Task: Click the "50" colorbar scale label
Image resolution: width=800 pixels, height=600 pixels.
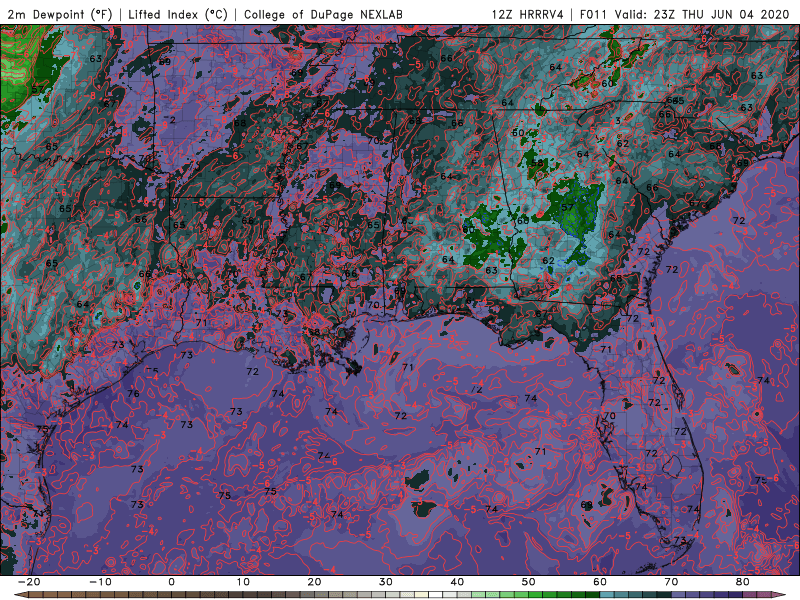Action: 529,582
